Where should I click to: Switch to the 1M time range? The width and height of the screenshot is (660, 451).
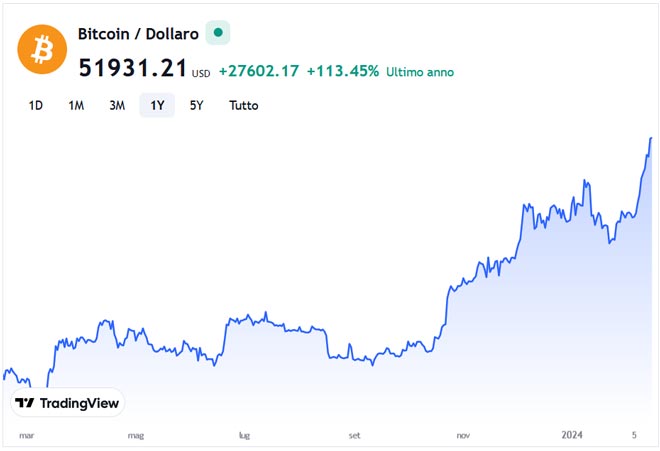76,105
